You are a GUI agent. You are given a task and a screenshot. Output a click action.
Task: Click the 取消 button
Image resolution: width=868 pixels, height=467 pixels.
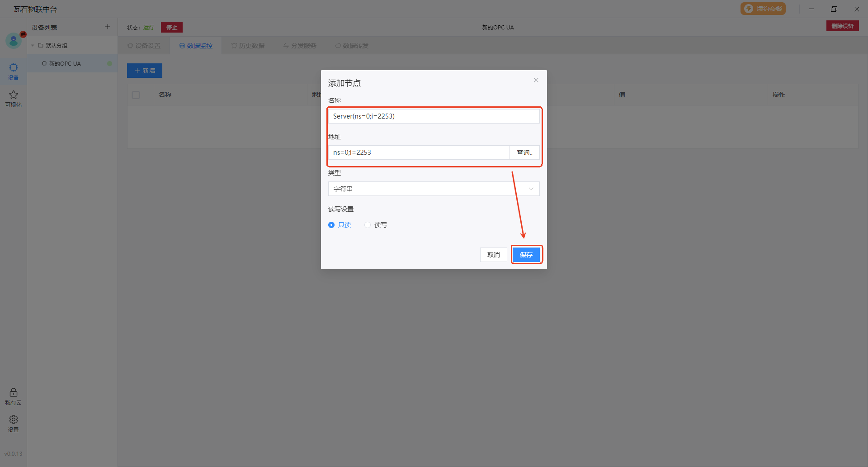click(x=493, y=255)
